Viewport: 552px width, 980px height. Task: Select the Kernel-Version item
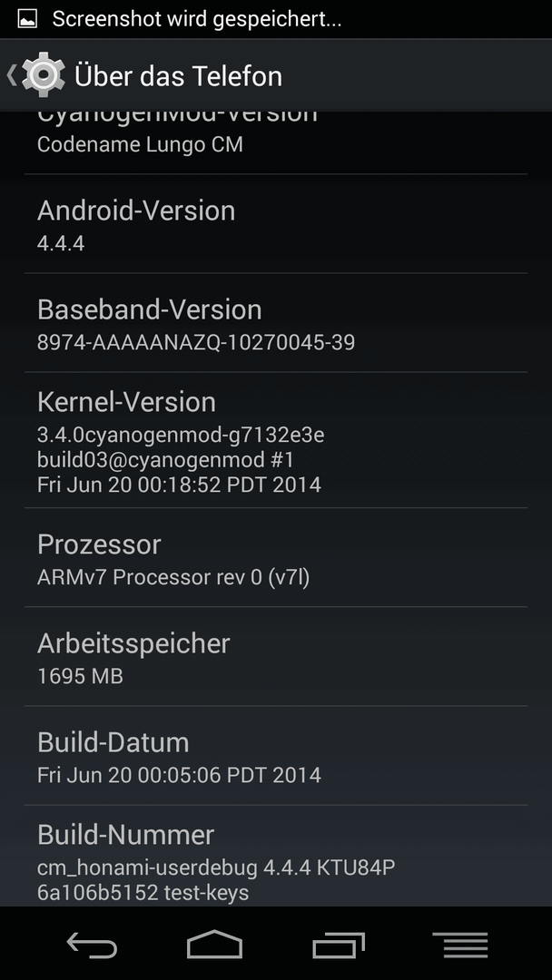point(276,440)
